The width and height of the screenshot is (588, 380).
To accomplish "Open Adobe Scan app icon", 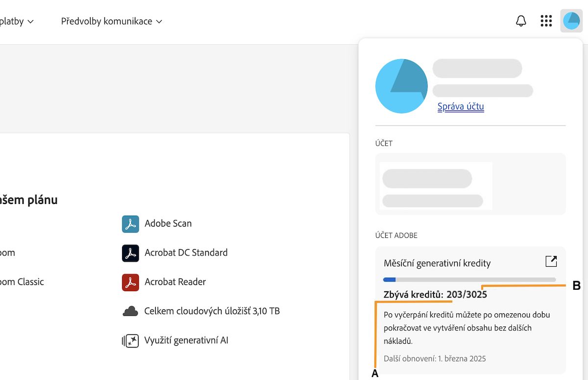I will (x=130, y=224).
